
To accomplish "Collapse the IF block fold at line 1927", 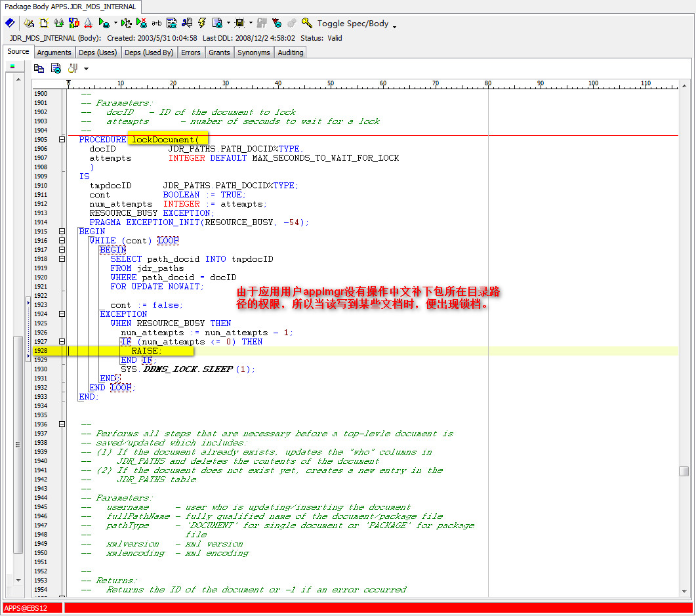I will tap(62, 342).
